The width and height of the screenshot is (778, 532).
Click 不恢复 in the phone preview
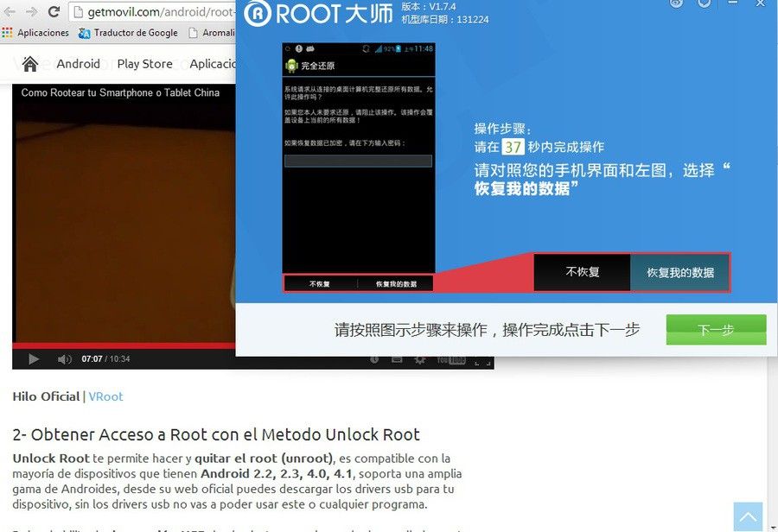[320, 283]
